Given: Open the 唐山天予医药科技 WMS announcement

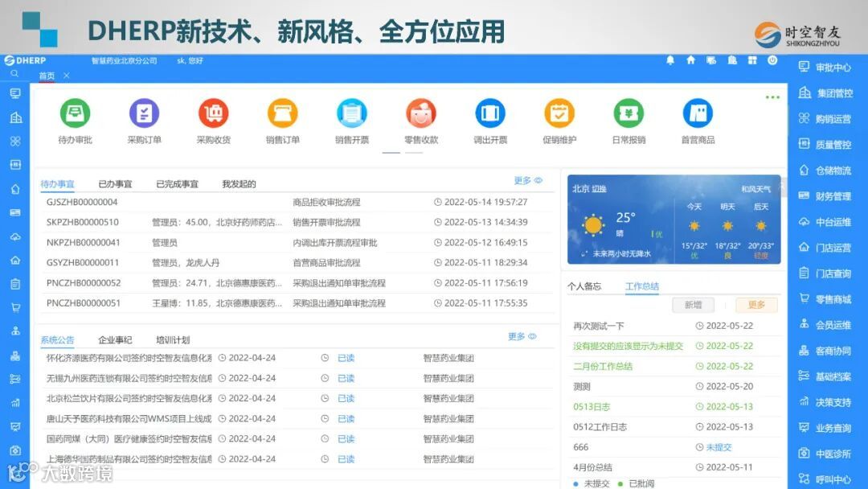Looking at the screenshot, I should click(x=129, y=419).
